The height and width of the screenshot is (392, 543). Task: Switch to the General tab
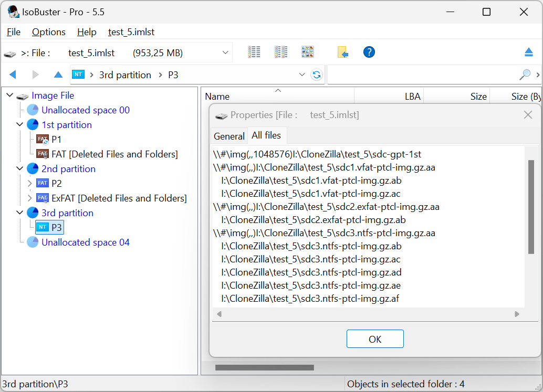tap(229, 136)
